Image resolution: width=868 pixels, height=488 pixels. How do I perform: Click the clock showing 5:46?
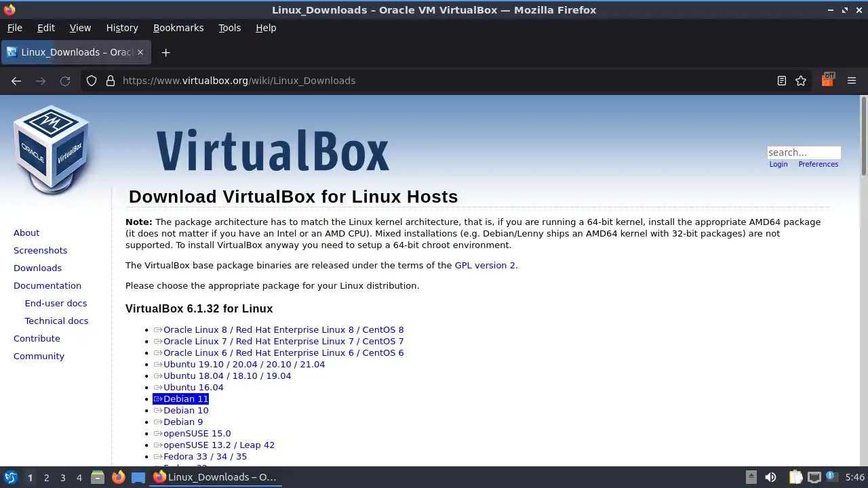(854, 477)
